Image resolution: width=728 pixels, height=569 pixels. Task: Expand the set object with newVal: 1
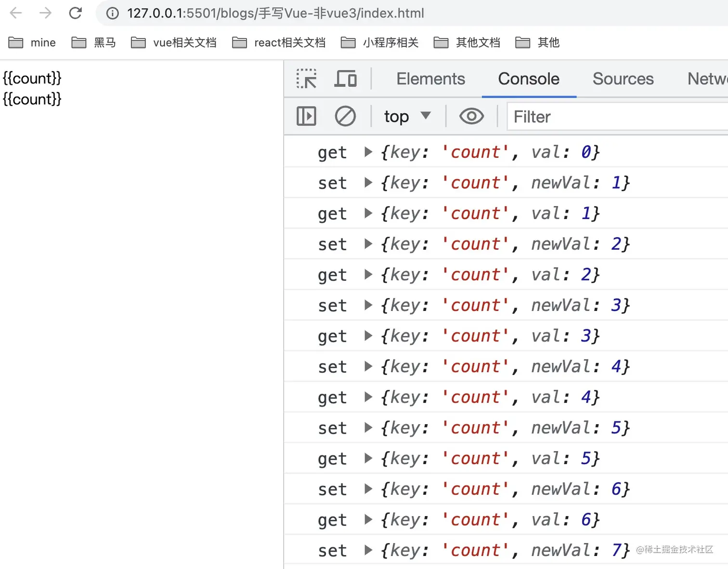pos(368,183)
